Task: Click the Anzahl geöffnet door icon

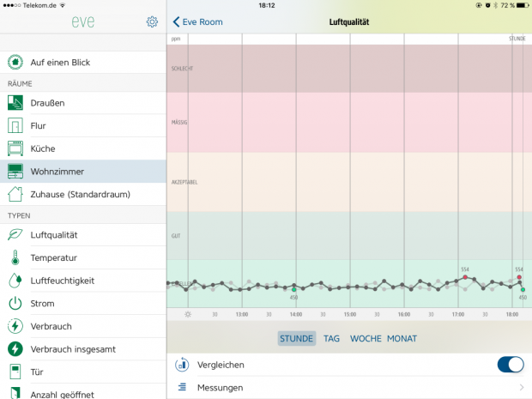Action: point(15,393)
